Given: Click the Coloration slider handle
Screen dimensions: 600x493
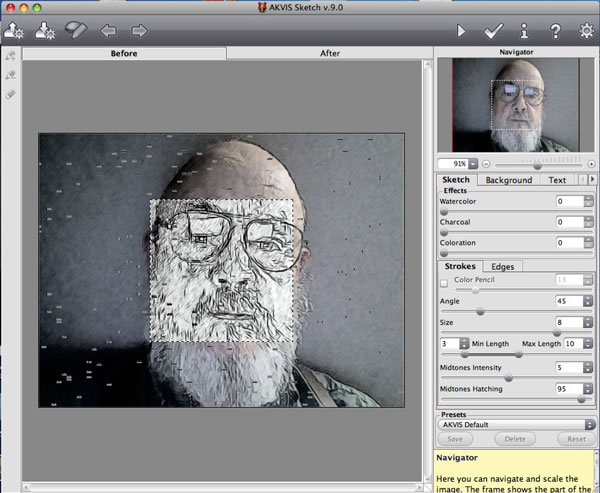Looking at the screenshot, I should pos(444,253).
